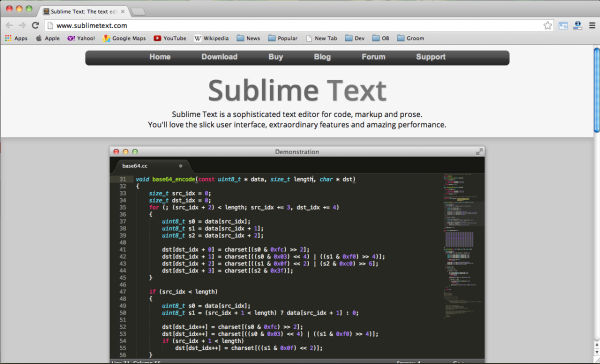Open a new browser tab
600x364 pixels.
pyautogui.click(x=138, y=12)
